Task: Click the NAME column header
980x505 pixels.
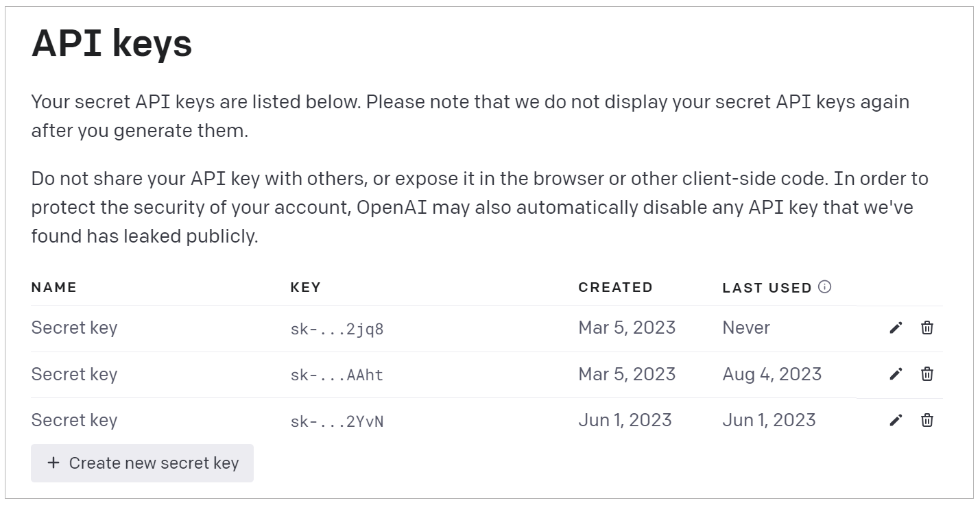Action: 54,287
